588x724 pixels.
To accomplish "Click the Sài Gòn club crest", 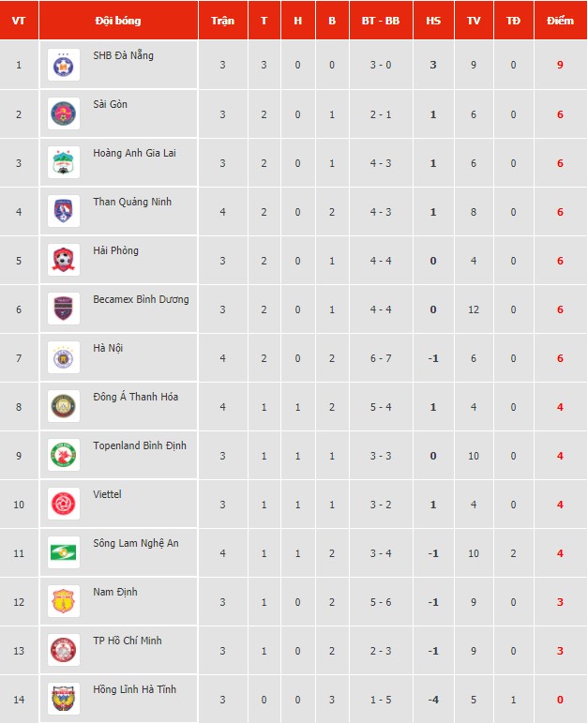I will 64,113.
